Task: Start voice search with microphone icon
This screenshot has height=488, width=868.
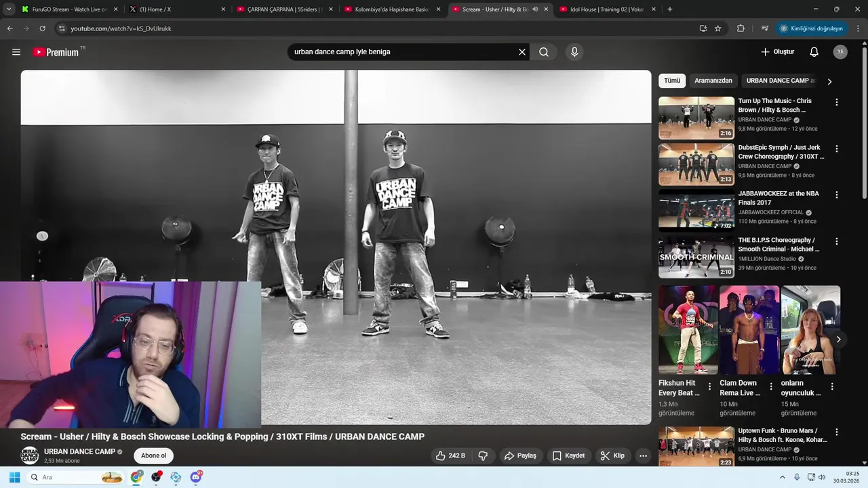Action: coord(574,52)
